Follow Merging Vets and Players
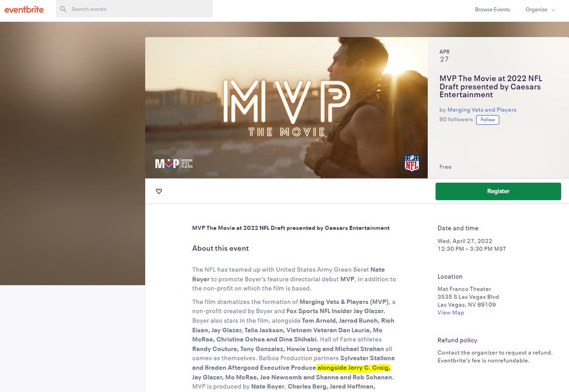 click(x=487, y=119)
